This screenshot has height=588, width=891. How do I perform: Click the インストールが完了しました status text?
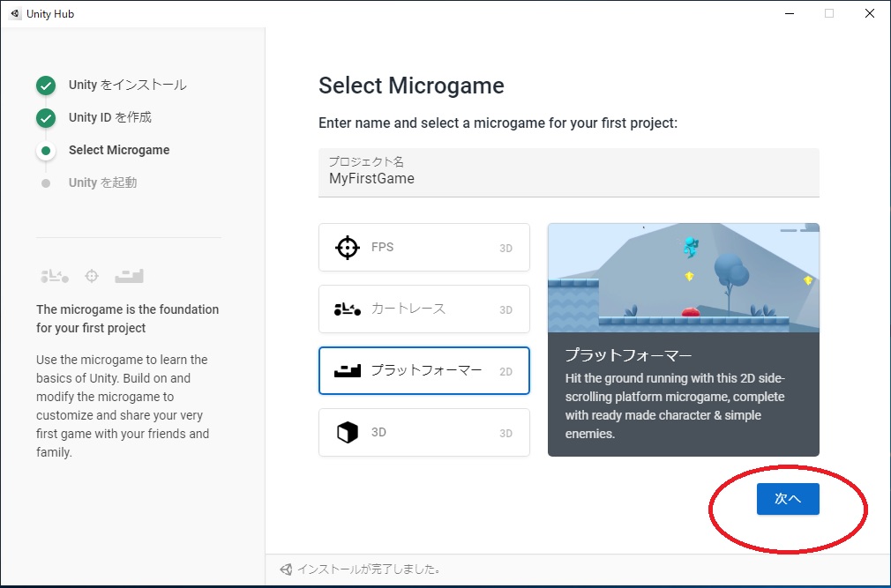pos(369,569)
